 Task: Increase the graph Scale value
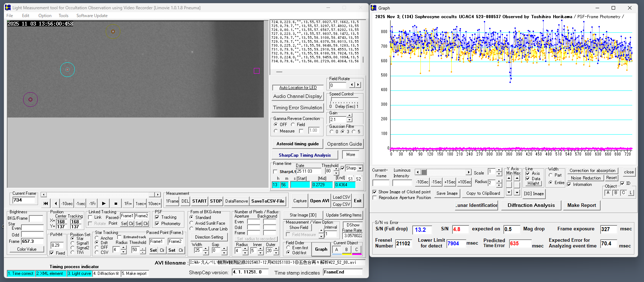tap(499, 170)
